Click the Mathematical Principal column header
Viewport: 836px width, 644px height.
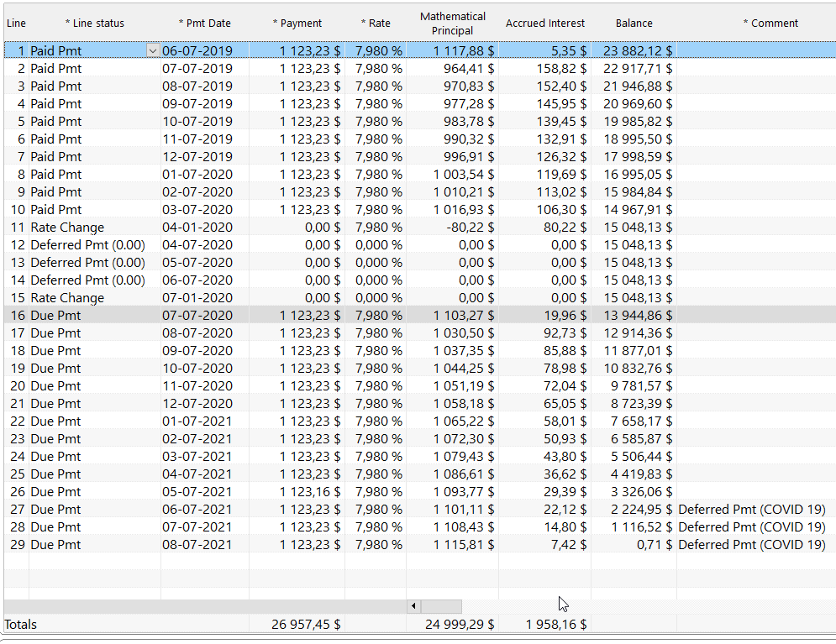[x=453, y=24]
